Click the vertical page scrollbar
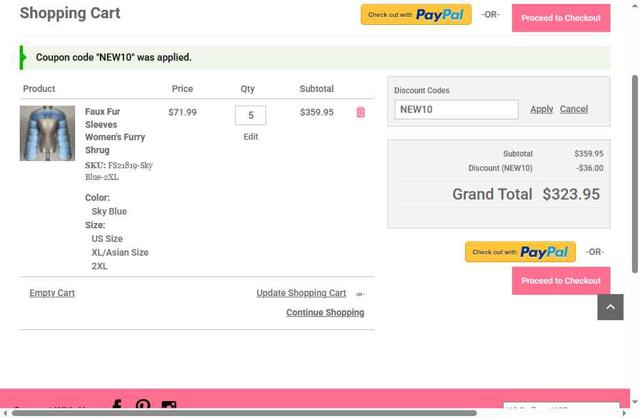 point(635,173)
